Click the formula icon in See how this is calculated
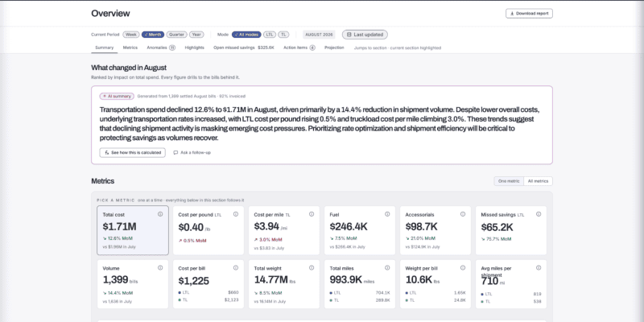The image size is (644, 322). click(107, 152)
